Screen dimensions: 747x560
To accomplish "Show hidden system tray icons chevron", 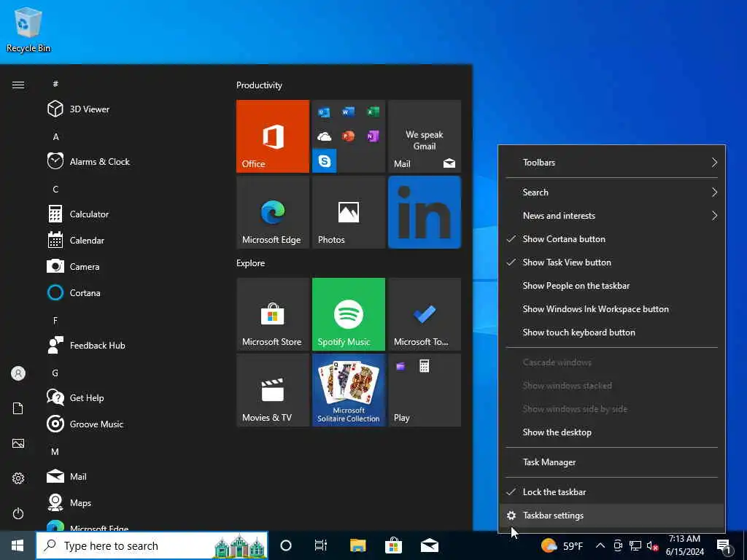I will click(x=600, y=545).
